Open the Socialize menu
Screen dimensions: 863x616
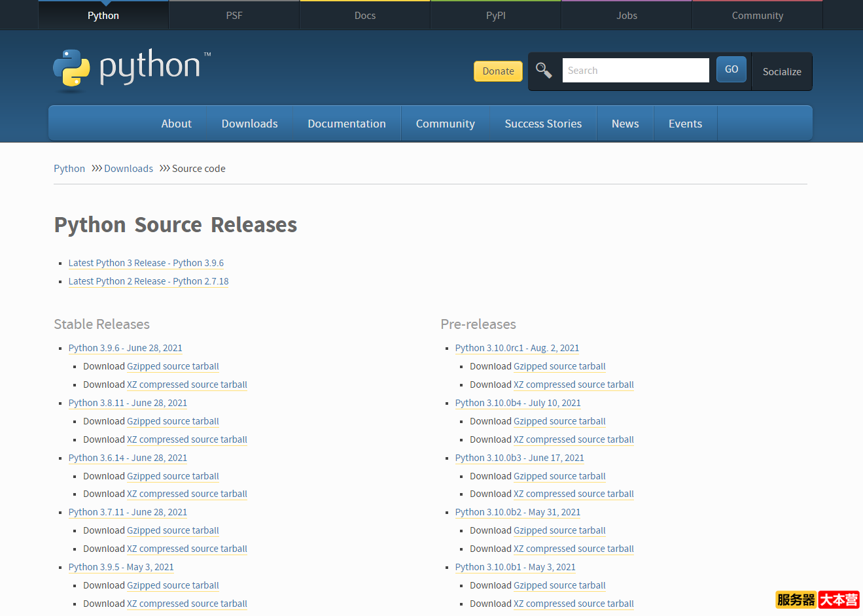tap(782, 71)
